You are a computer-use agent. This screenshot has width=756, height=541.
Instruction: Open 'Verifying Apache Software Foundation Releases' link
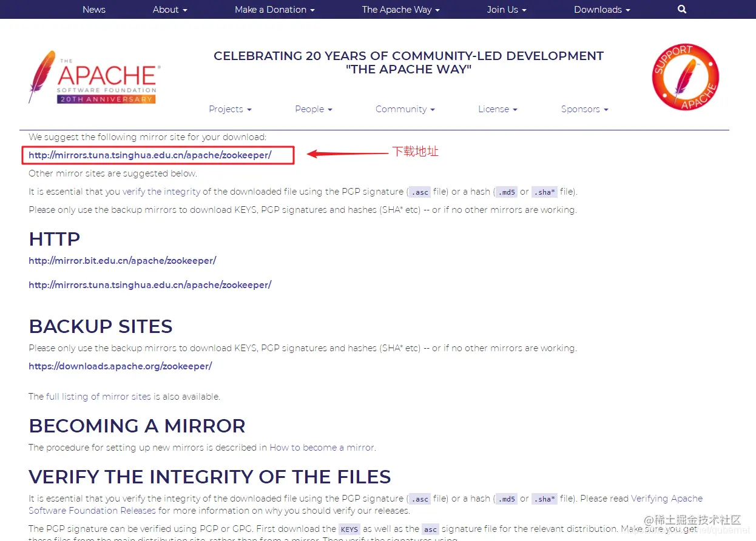(365, 505)
